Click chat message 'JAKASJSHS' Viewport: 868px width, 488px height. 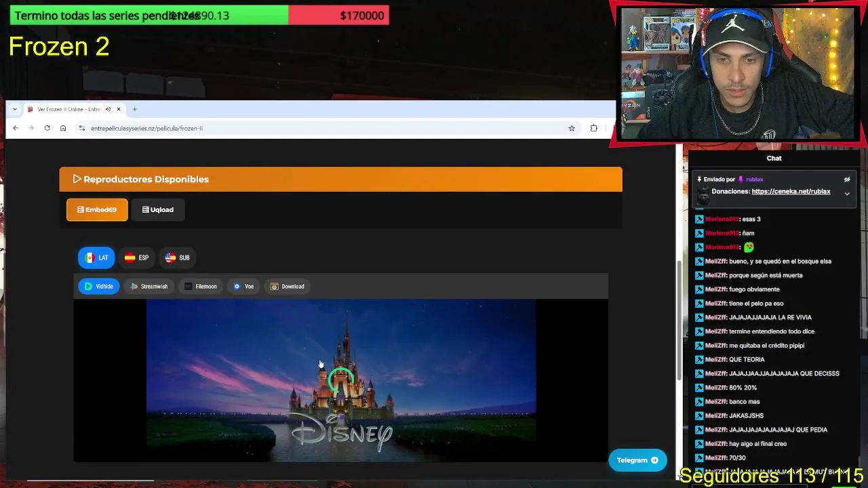(x=746, y=416)
